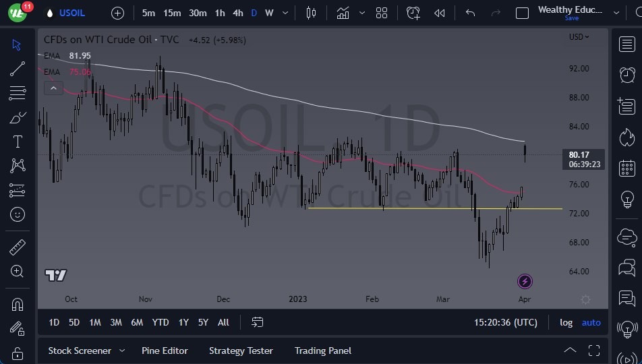Open the emoji smiley icon tool
Screen dimensions: 642x364
(18, 214)
